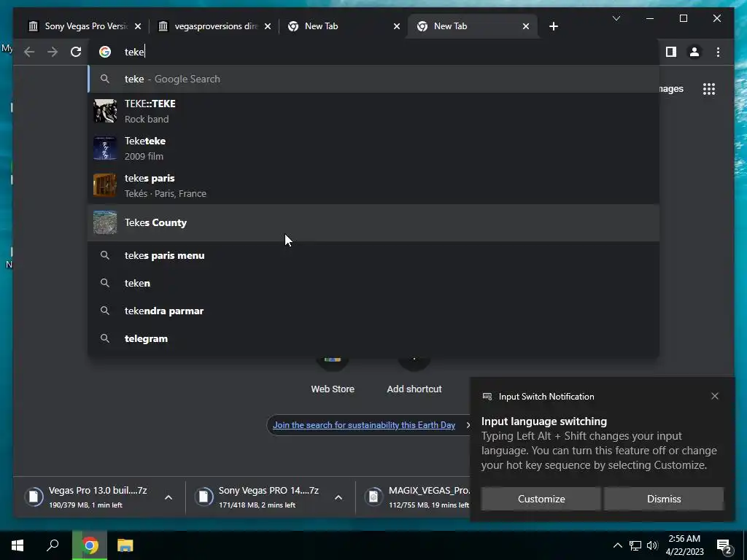Click MAGIX_VEGAS_Pro download progress icon
The image size is (747, 560).
pyautogui.click(x=374, y=497)
